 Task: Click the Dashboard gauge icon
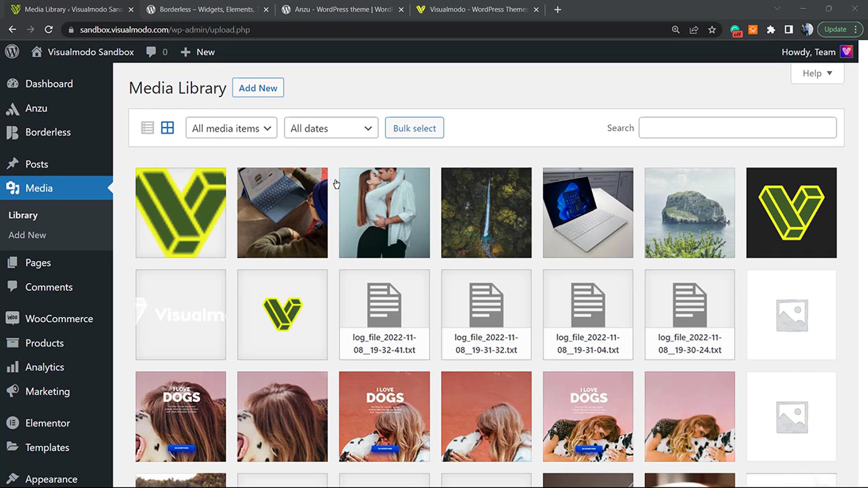13,84
